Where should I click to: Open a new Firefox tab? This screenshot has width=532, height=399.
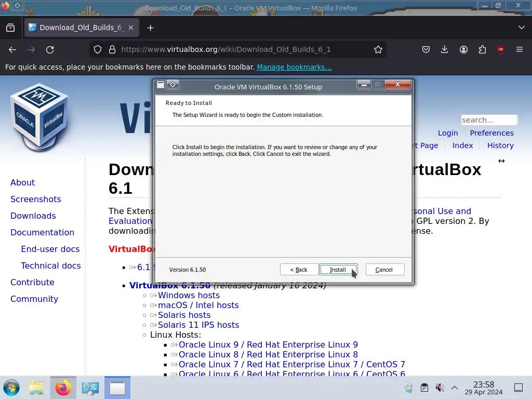coord(150,28)
